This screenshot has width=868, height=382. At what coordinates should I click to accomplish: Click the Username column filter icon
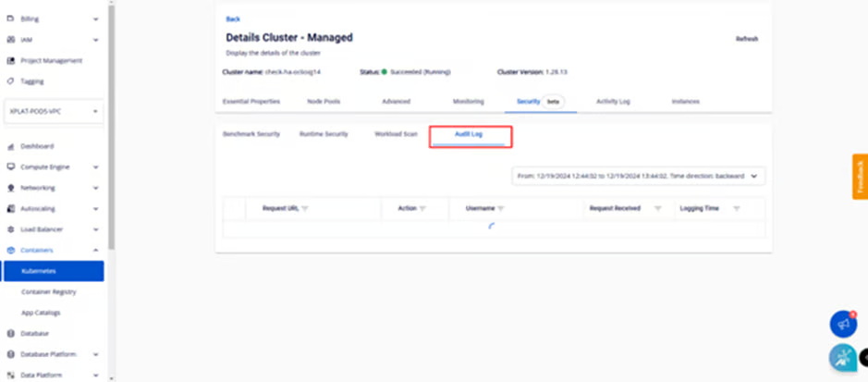pyautogui.click(x=501, y=209)
